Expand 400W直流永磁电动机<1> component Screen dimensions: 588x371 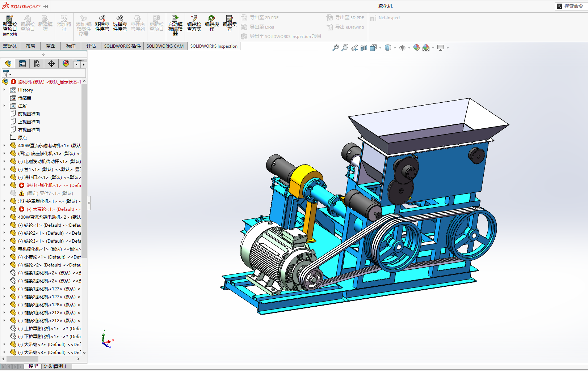pos(4,145)
